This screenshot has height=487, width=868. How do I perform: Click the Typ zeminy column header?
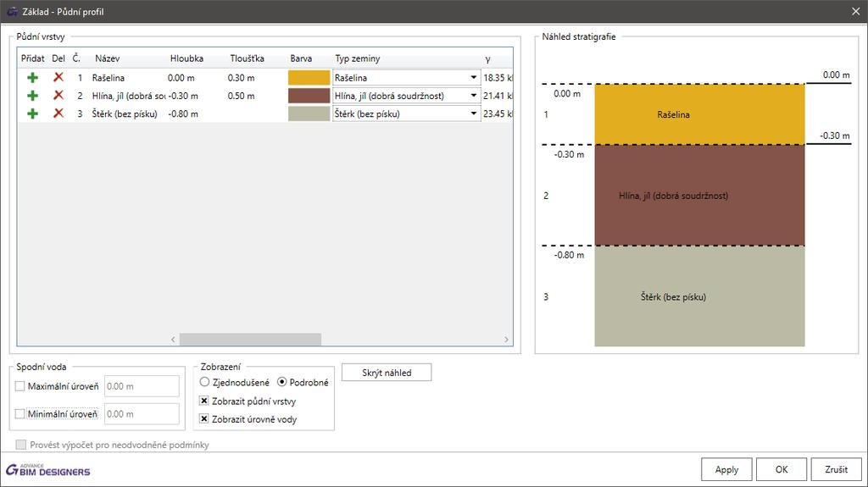click(357, 58)
